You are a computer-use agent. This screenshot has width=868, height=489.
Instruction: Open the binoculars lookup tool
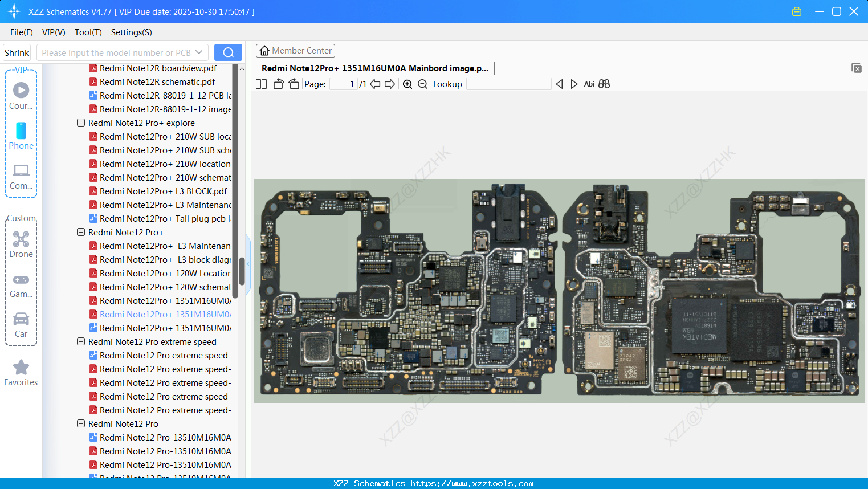tap(604, 84)
